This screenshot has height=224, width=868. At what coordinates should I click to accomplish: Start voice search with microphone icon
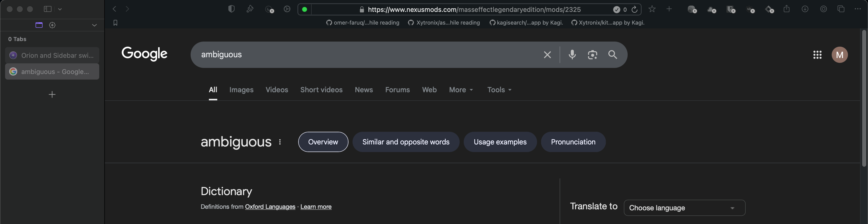[x=572, y=54]
